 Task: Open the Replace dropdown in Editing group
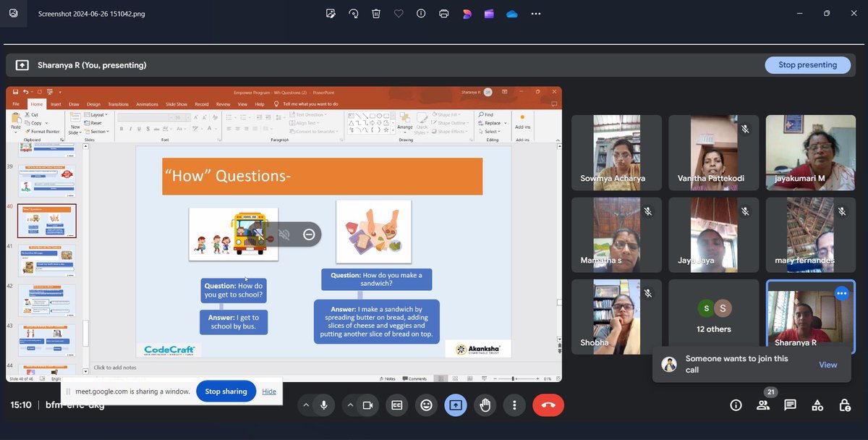(x=490, y=123)
